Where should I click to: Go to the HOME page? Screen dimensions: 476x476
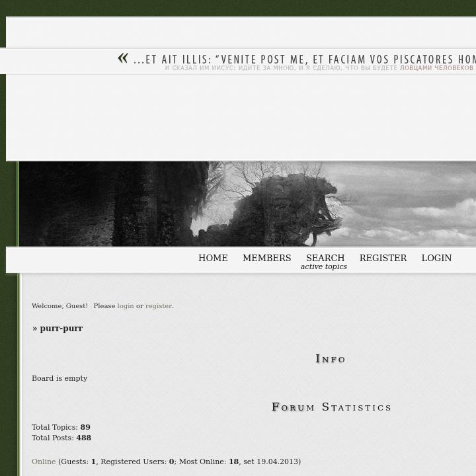pos(213,258)
